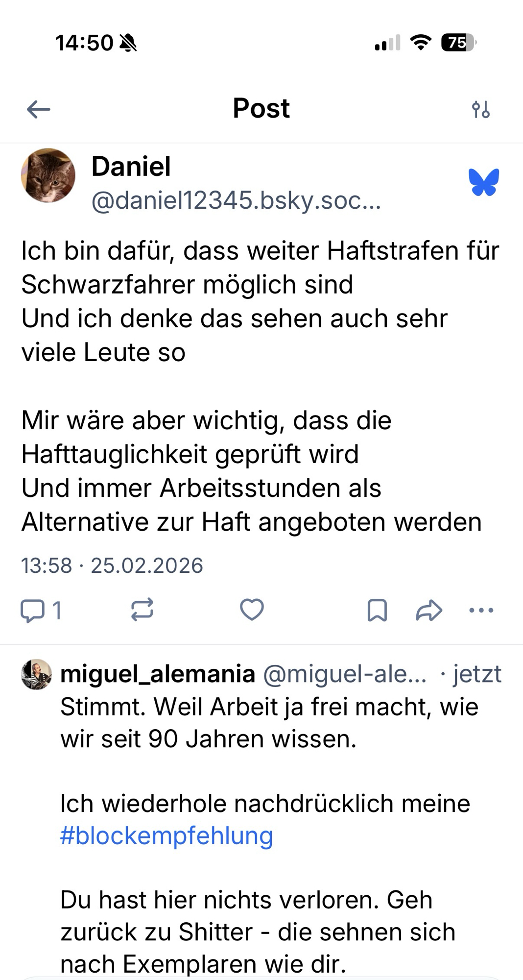Tap the 'jetzt' reply timestamp

coord(476,674)
